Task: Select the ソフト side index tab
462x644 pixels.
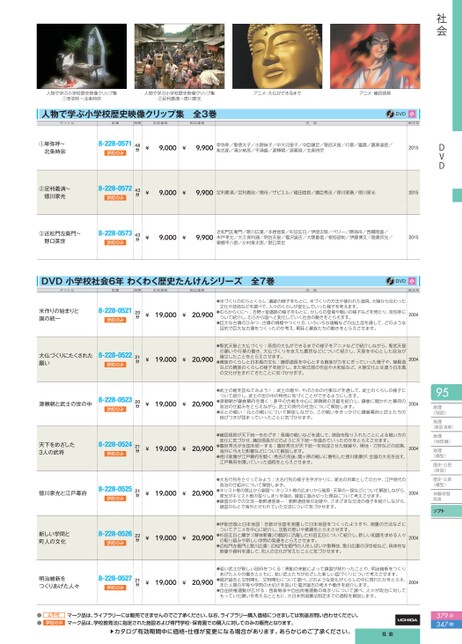Action: [446, 511]
